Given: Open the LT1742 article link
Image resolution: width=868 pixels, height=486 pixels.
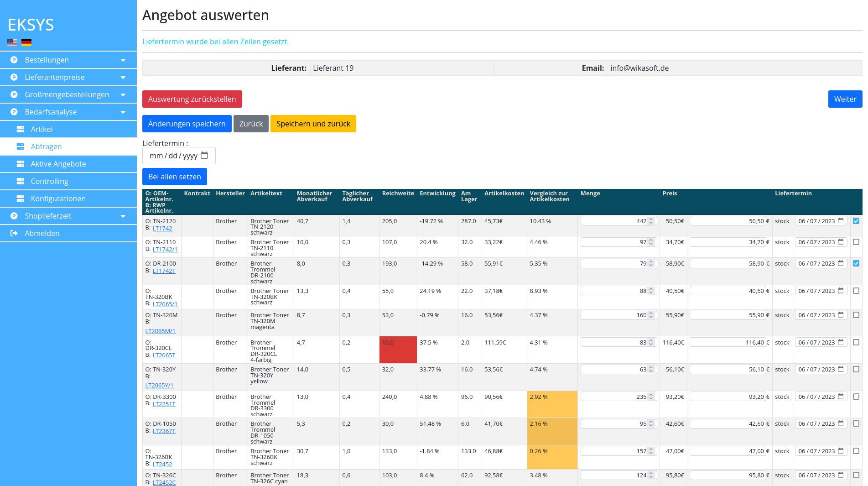Looking at the screenshot, I should (x=162, y=228).
